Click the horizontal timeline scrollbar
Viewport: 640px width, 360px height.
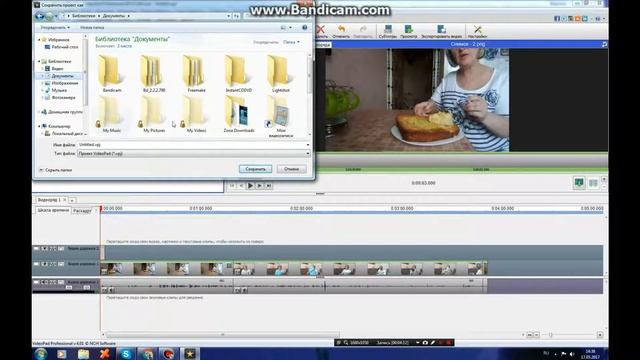click(x=222, y=335)
